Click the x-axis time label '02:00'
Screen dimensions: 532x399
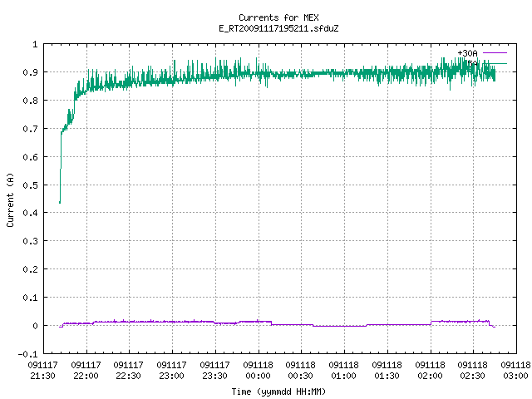(x=430, y=376)
